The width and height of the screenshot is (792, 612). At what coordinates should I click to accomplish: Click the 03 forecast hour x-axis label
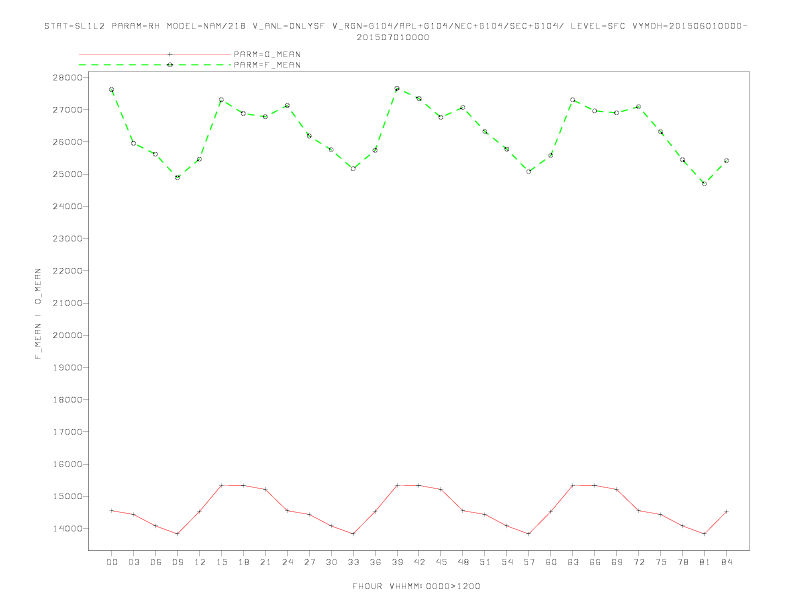tap(133, 562)
